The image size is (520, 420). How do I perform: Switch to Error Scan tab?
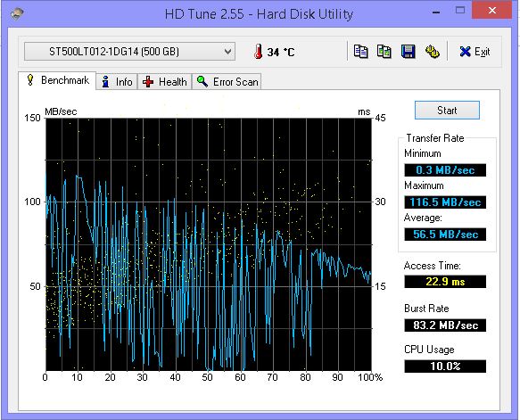(227, 81)
